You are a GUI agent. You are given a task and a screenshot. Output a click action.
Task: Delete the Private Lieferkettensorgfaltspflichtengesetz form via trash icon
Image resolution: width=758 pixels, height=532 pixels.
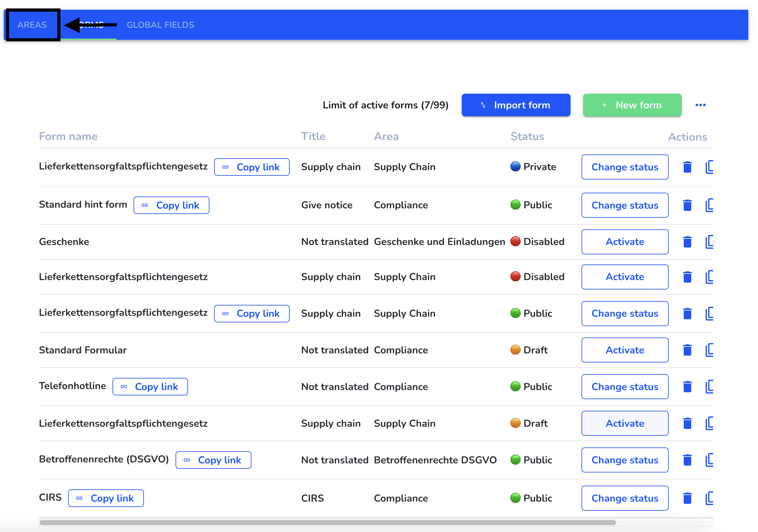(x=687, y=167)
